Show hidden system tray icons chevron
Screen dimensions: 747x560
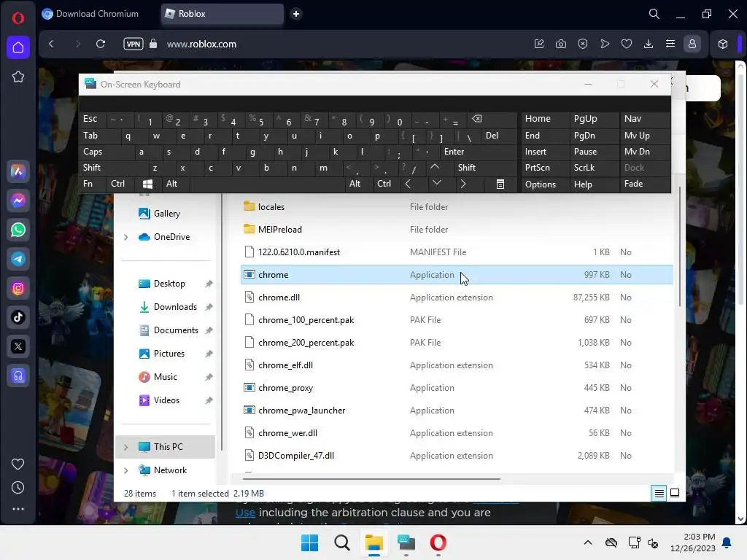click(x=588, y=542)
